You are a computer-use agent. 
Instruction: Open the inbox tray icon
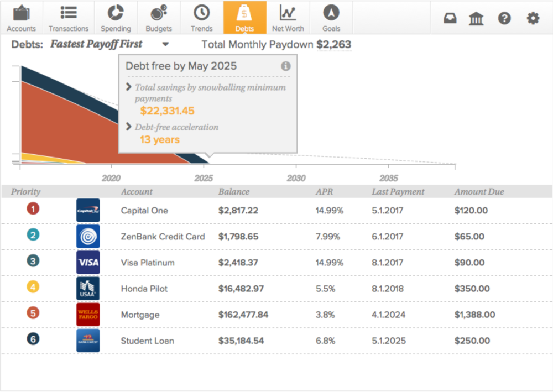[450, 19]
